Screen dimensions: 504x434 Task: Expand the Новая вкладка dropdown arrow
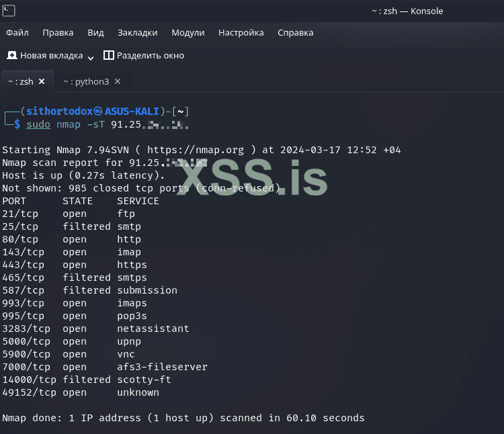[91, 58]
